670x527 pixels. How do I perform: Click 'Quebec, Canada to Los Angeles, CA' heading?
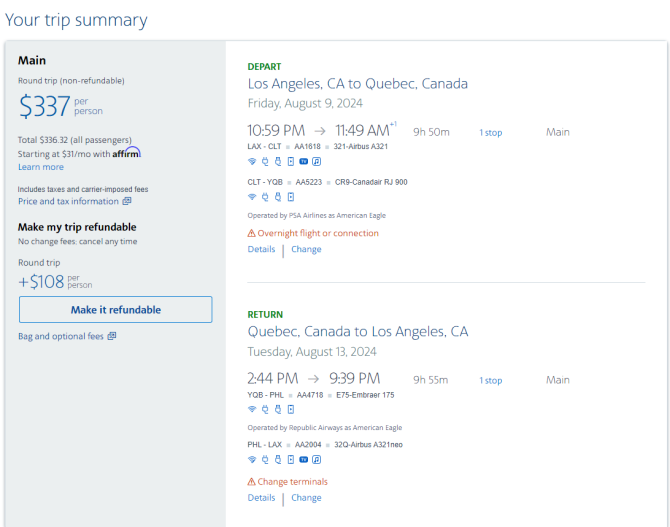(358, 332)
